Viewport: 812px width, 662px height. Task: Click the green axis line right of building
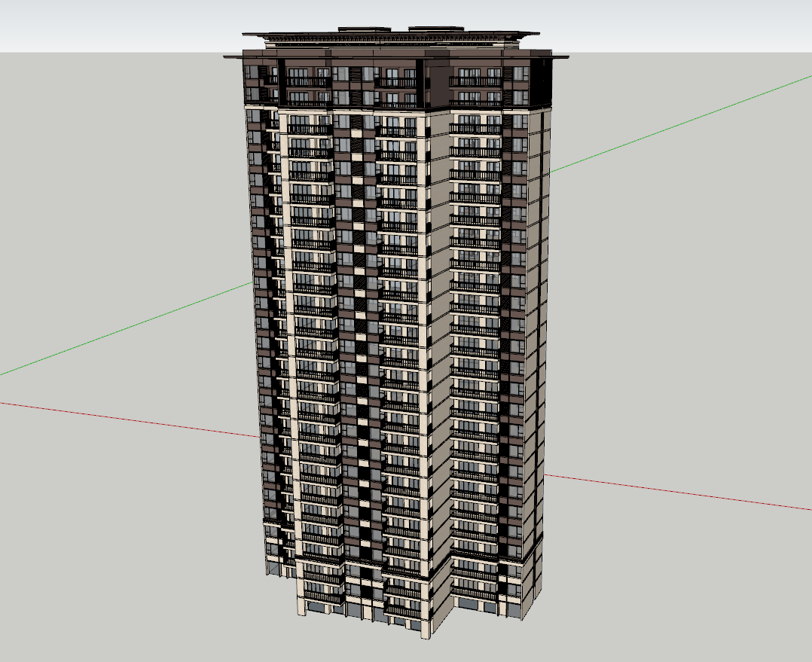click(680, 124)
